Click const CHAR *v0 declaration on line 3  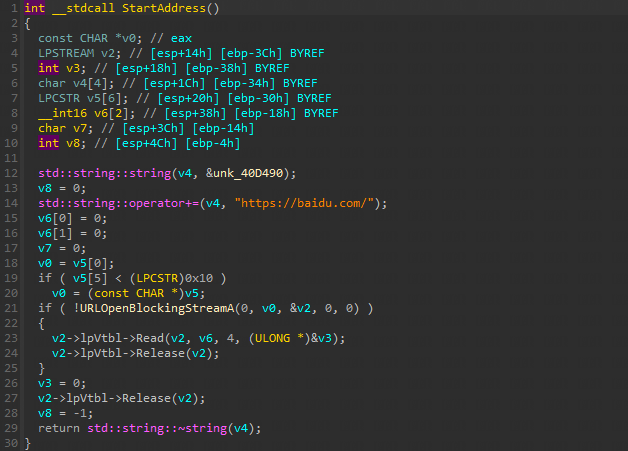(90, 38)
